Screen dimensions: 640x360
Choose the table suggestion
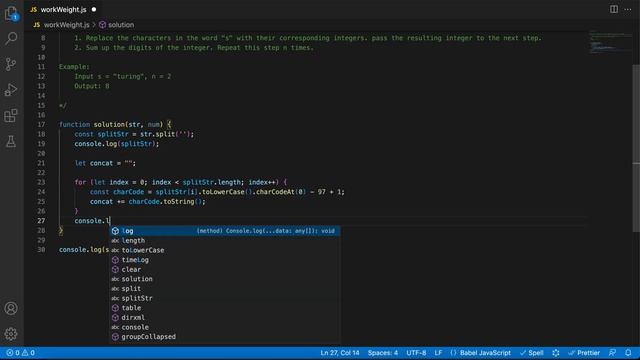[x=225, y=308]
